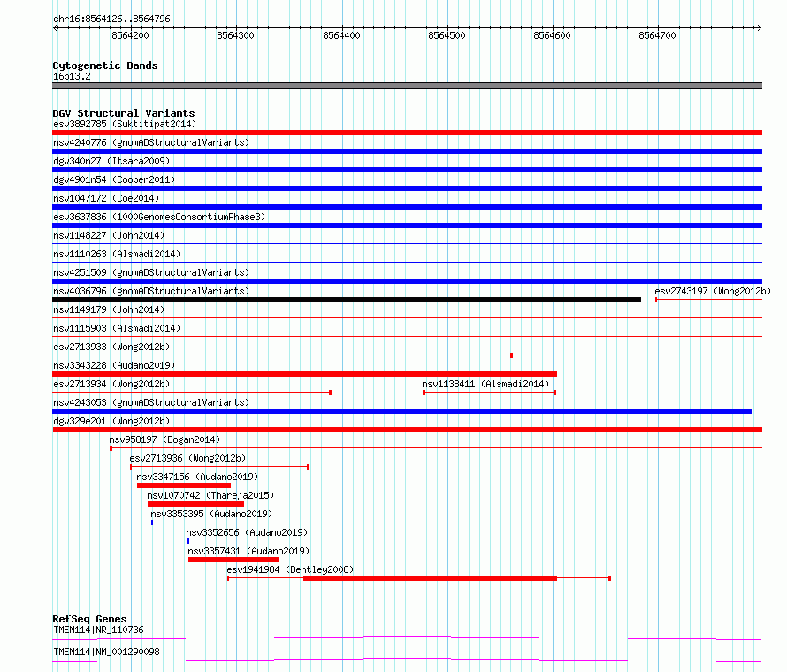Select esv2713933 (Wong2012b) variant label
Screen dimensions: 787x672
pos(111,347)
